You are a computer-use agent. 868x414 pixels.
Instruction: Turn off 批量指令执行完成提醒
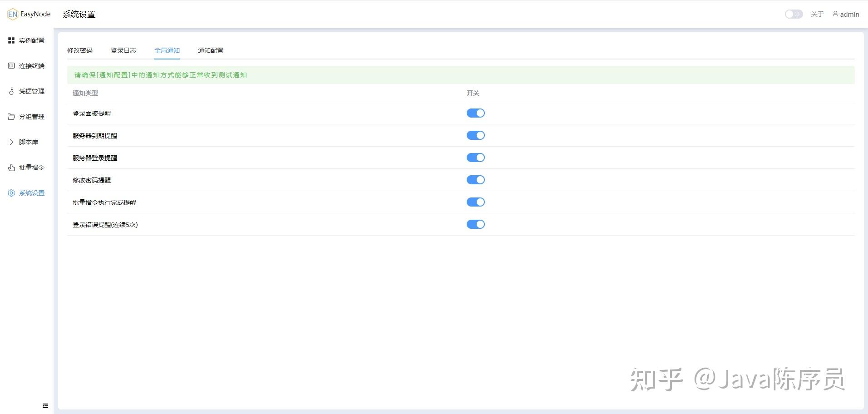(x=476, y=202)
